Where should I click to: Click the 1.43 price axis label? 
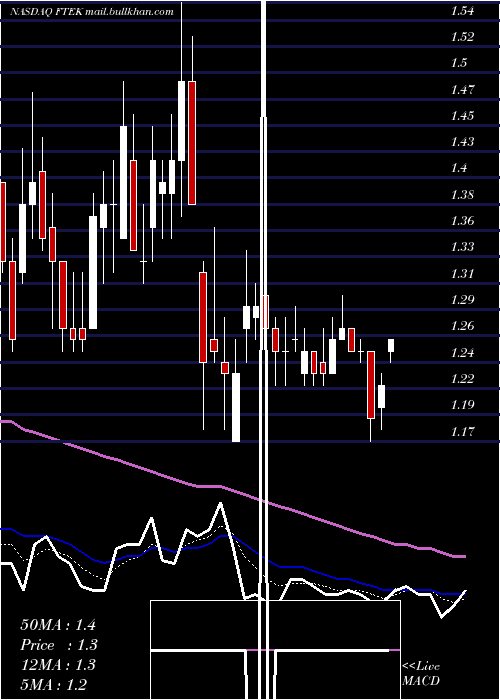[x=462, y=142]
